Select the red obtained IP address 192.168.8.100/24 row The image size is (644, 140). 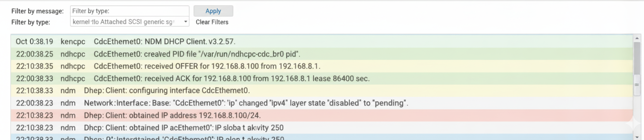click(x=172, y=115)
